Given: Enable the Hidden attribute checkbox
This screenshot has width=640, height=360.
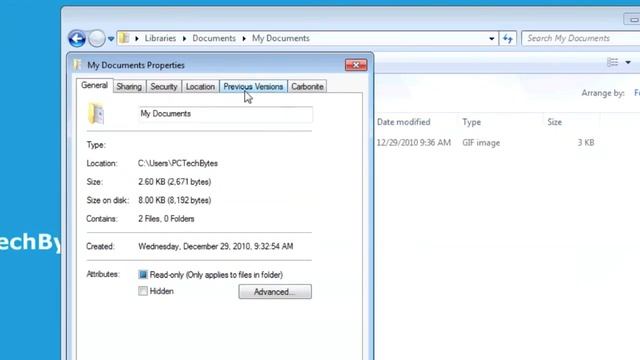Looking at the screenshot, I should tap(143, 291).
